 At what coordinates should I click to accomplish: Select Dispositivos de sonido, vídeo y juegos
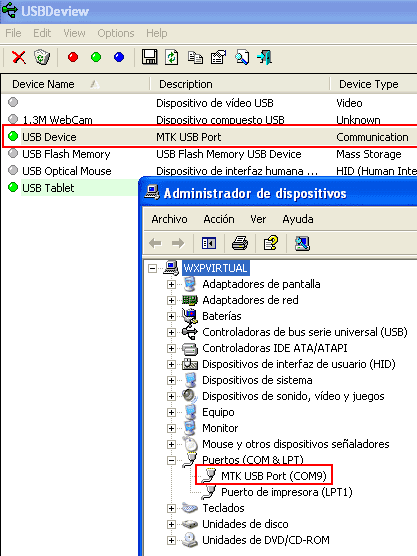(x=293, y=396)
